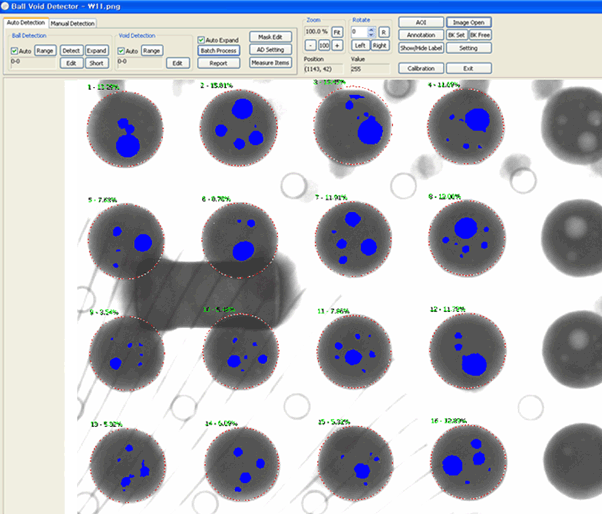Image resolution: width=602 pixels, height=514 pixels.
Task: Click the Rotate angle input field
Action: (359, 32)
